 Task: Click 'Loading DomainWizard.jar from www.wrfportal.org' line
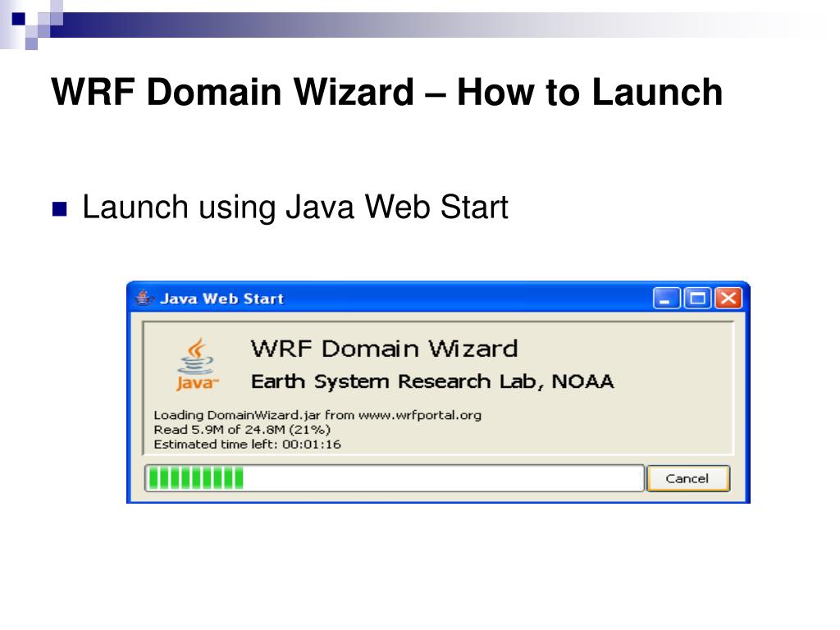click(317, 415)
